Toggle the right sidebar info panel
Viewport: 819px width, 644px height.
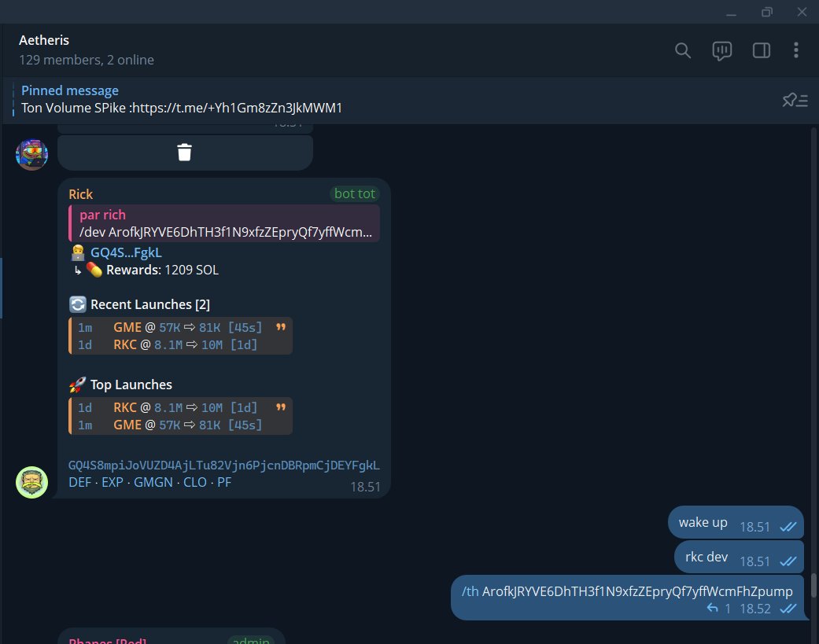click(761, 50)
